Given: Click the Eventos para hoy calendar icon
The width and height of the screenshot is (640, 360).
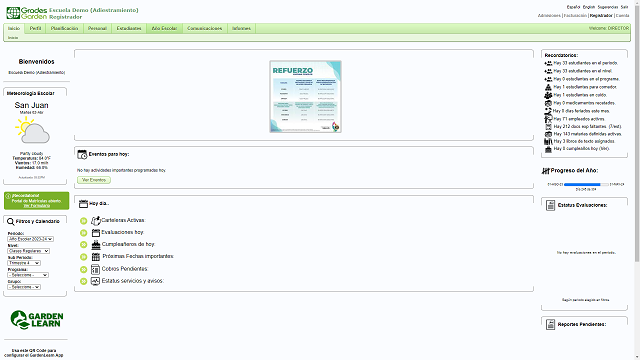Looking at the screenshot, I should click(82, 154).
